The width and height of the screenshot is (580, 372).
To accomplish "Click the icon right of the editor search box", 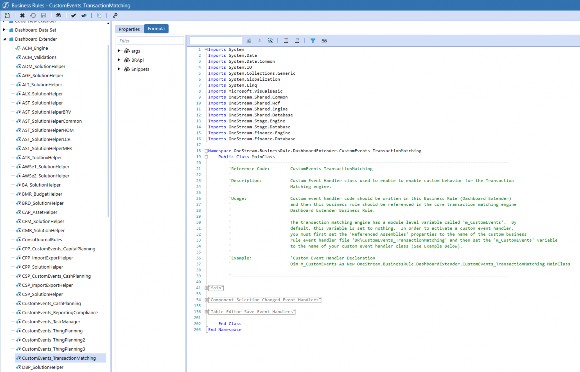I will click(249, 41).
